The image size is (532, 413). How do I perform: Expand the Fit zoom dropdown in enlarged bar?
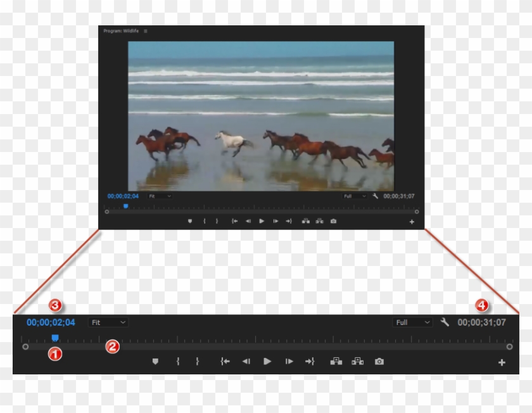point(108,322)
